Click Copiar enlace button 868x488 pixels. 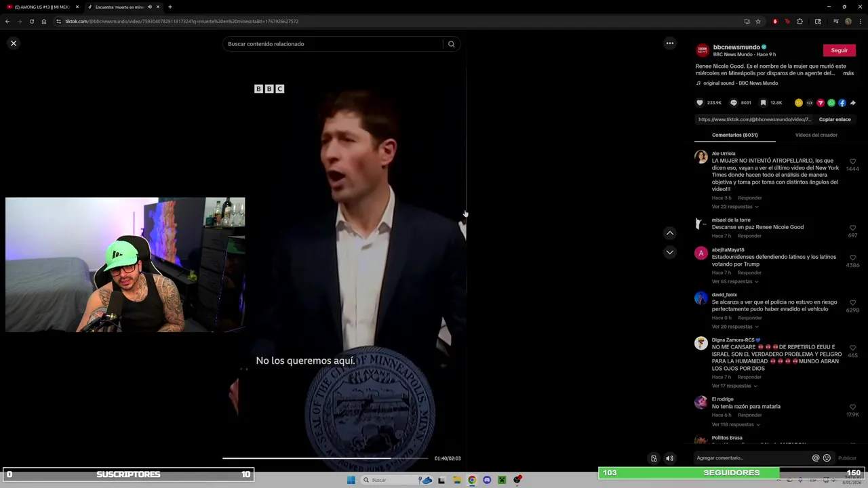pyautogui.click(x=835, y=119)
